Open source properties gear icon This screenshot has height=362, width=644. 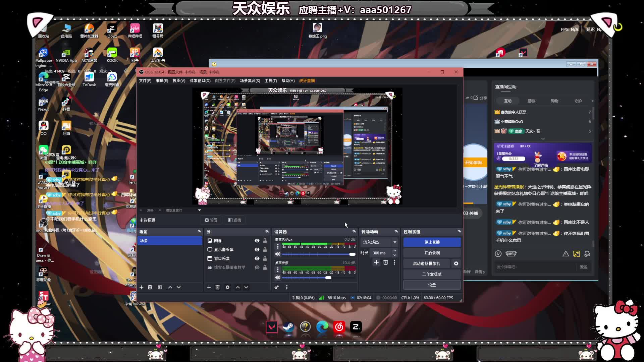click(227, 287)
